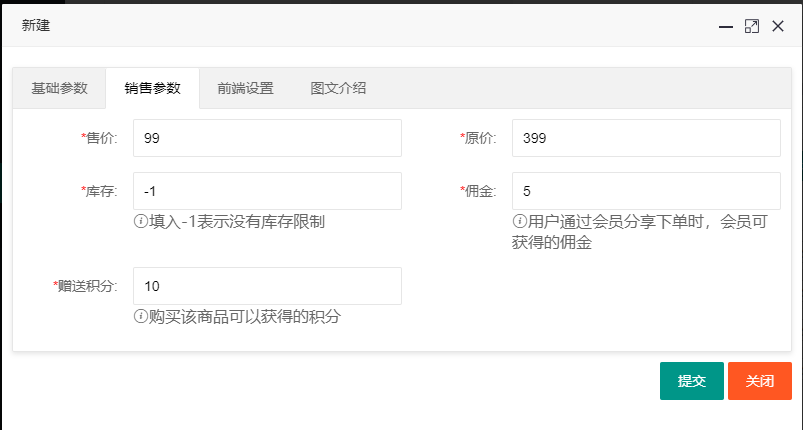Close the dialog with the X icon
The width and height of the screenshot is (803, 430).
[778, 27]
